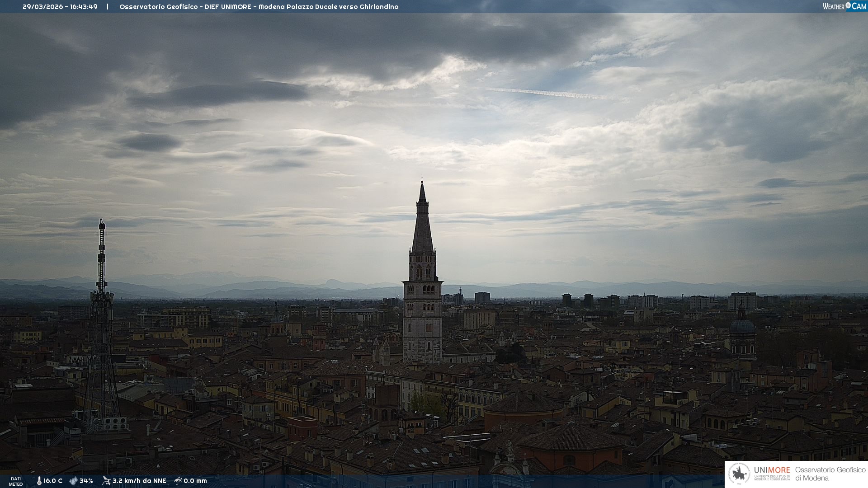Click the thermometer temperature icon
The height and width of the screenshot is (488, 868).
pos(39,481)
